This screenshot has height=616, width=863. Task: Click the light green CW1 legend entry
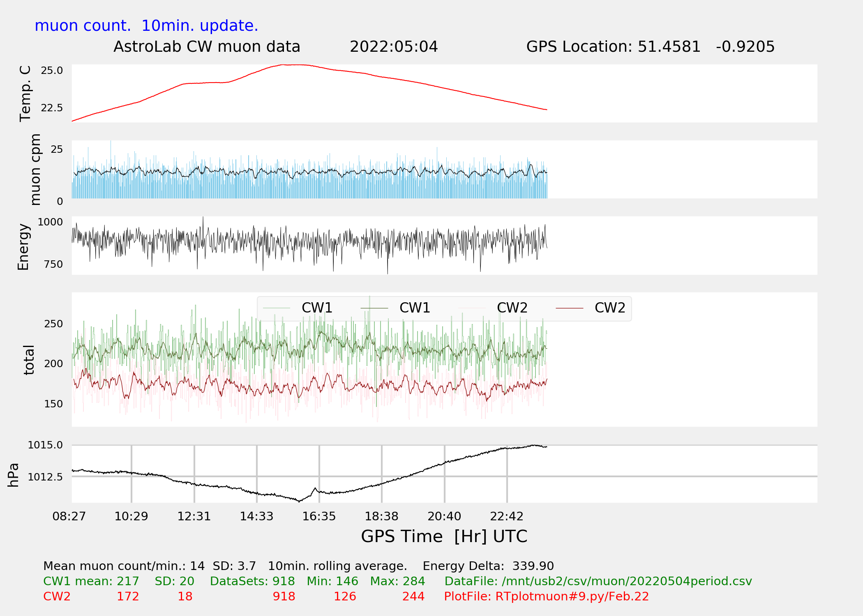pyautogui.click(x=298, y=308)
